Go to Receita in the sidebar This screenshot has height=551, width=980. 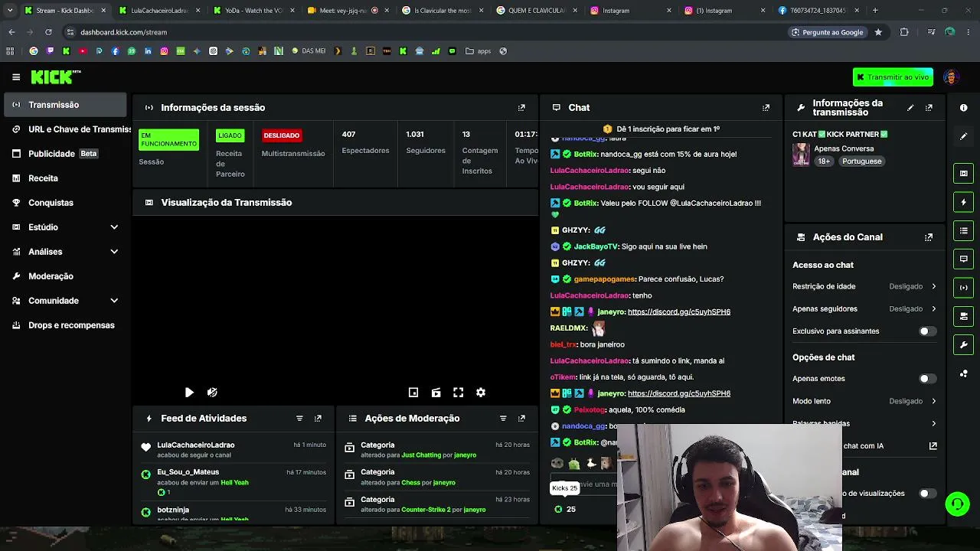click(x=66, y=178)
